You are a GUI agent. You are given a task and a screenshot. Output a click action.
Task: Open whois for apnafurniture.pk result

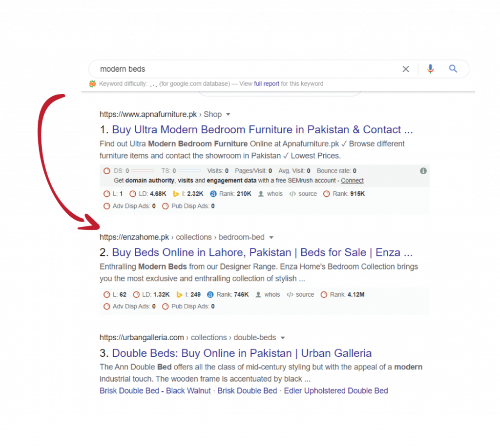271,194
